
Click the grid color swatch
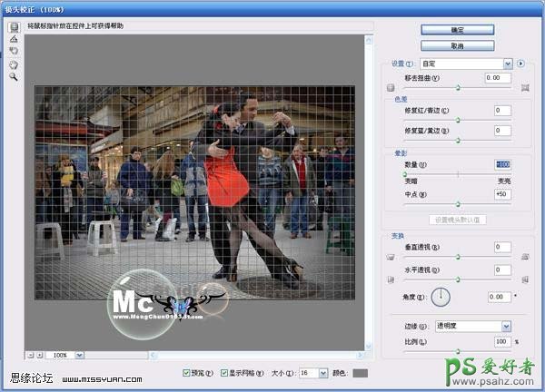pos(361,373)
